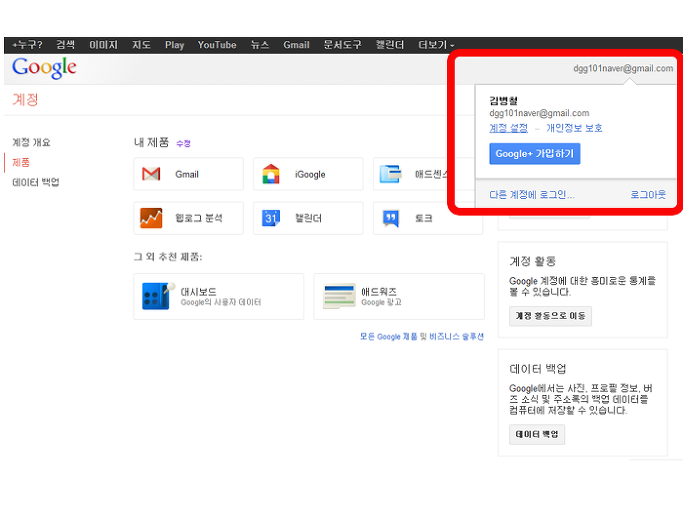Open the 더보기 dropdown in top bar
The image size is (683, 517).
click(x=436, y=45)
